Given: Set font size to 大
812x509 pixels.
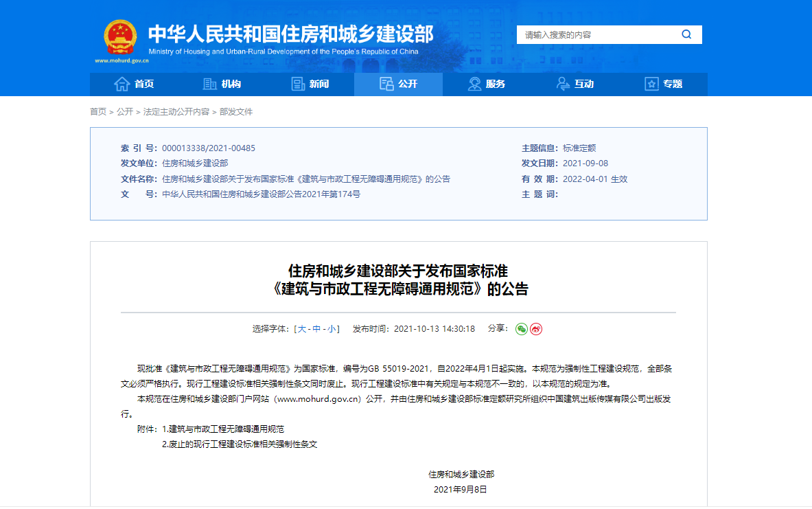Looking at the screenshot, I should coord(301,329).
